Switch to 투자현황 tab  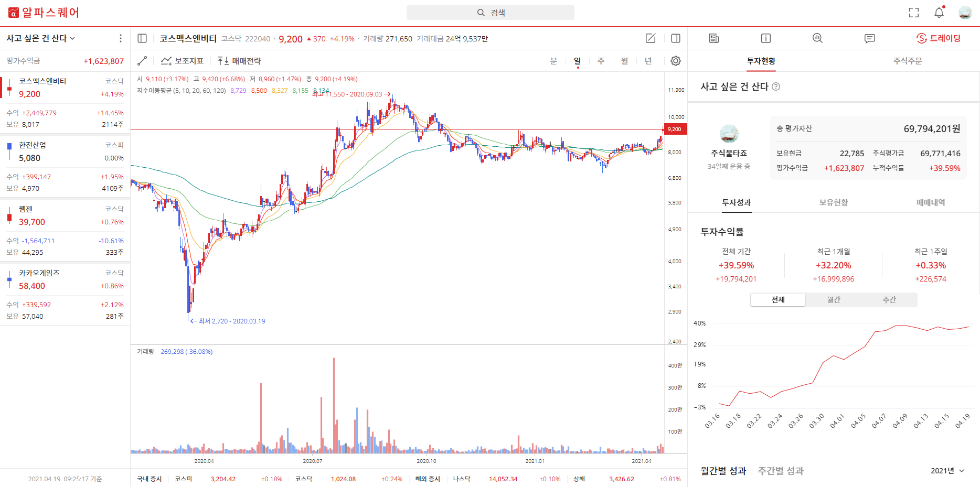[x=761, y=61]
